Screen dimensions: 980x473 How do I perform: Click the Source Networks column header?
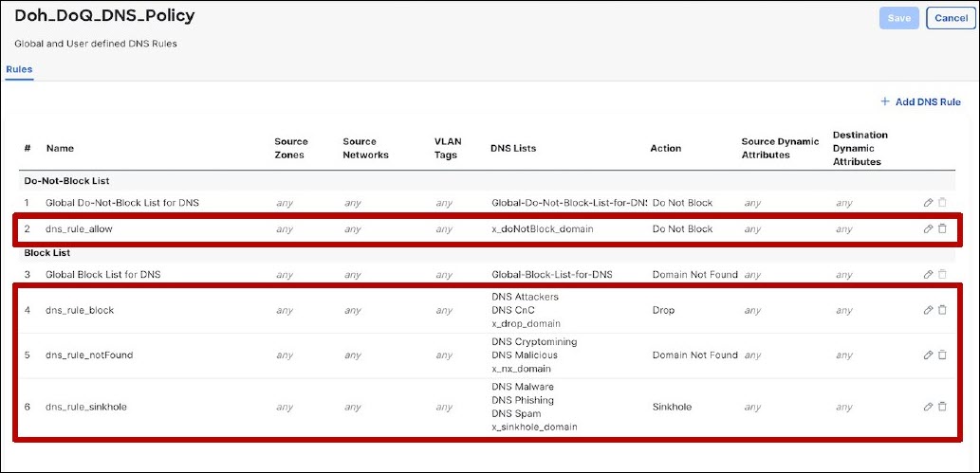tap(365, 148)
